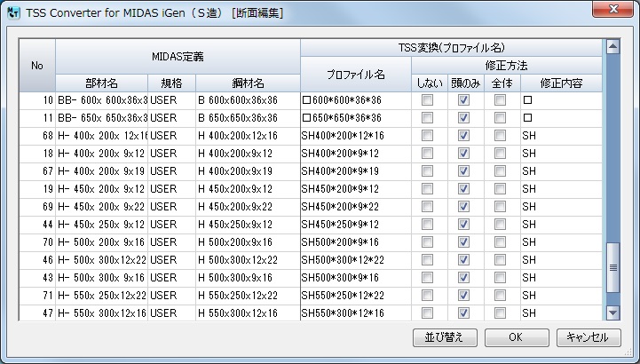Viewport: 640px width, 364px height.
Task: Click the 並び替え sort button
Action: 445,337
